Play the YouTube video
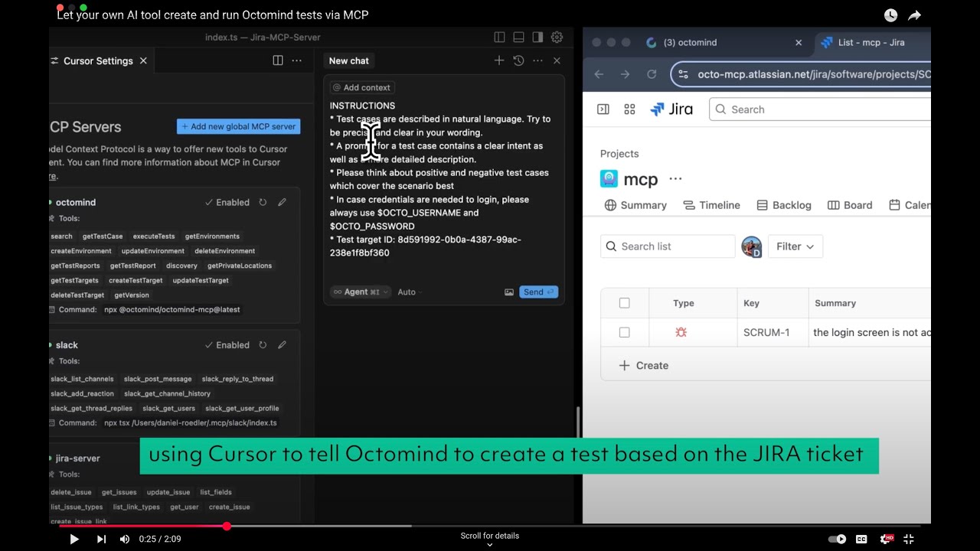Screen dimensions: 980x551 (74, 539)
